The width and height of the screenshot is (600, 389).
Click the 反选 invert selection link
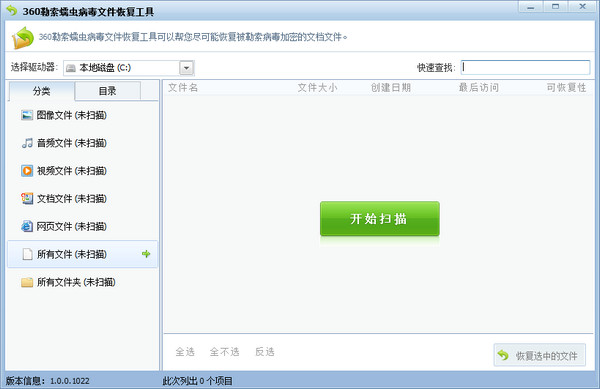tap(265, 352)
